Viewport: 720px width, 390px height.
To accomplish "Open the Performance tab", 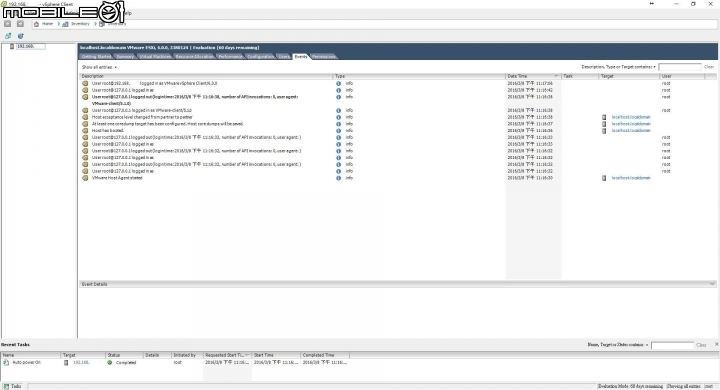I will pyautogui.click(x=230, y=57).
